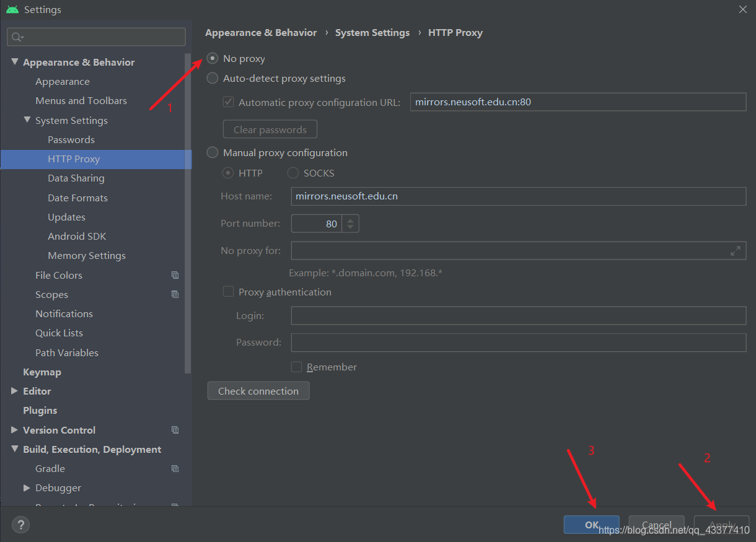Image resolution: width=756 pixels, height=542 pixels.
Task: Close the Settings dialog window
Action: click(743, 9)
